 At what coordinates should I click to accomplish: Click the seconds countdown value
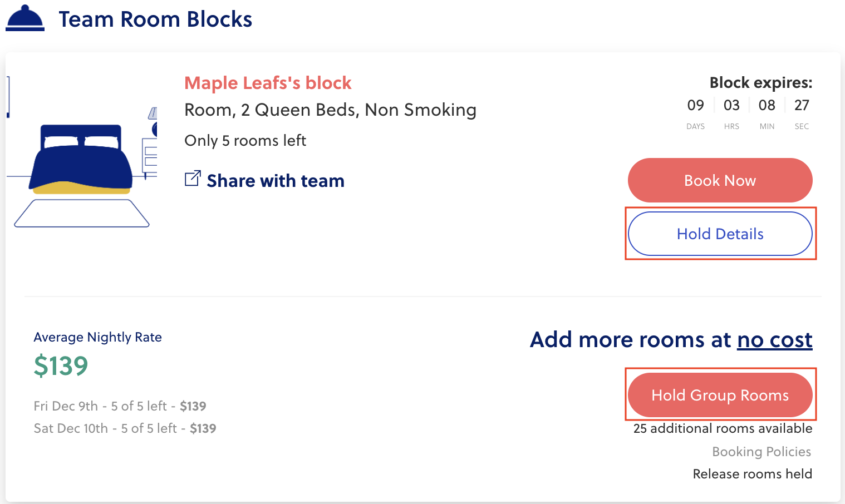(x=802, y=105)
